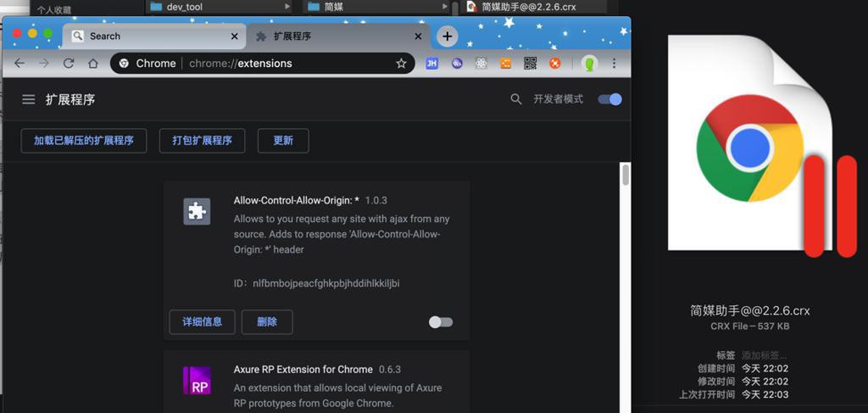The height and width of the screenshot is (413, 868).
Task: Go back using Chrome's back arrow
Action: (19, 63)
